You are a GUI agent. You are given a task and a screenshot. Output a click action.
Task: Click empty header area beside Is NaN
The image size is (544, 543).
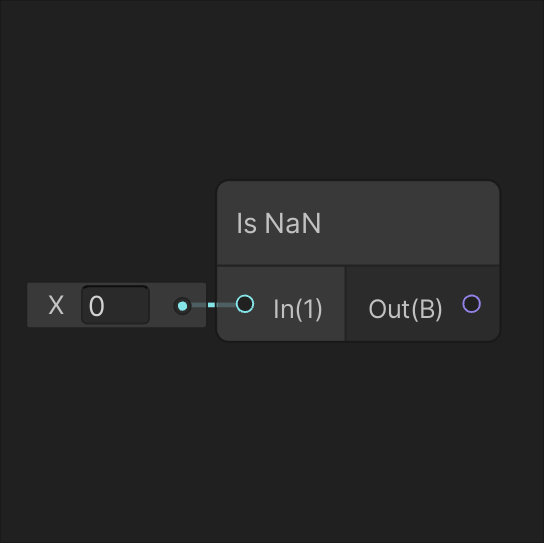409,223
